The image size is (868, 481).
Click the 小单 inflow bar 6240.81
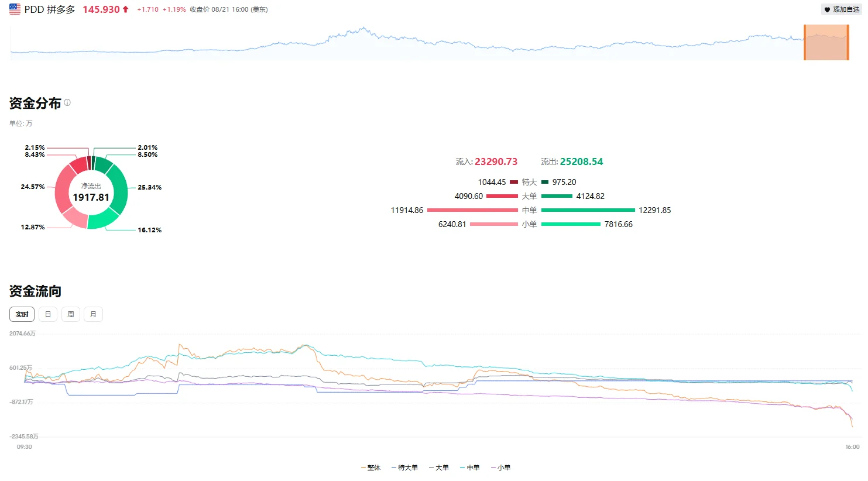494,224
